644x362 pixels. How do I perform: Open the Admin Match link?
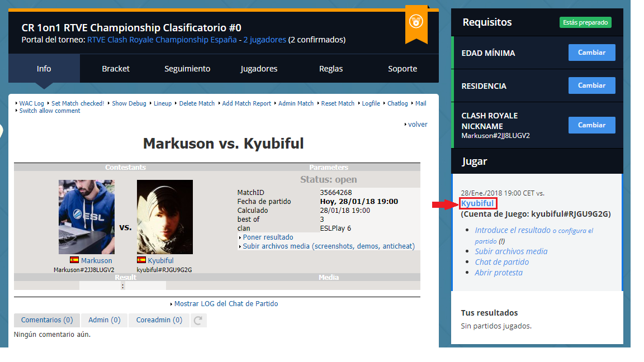296,103
